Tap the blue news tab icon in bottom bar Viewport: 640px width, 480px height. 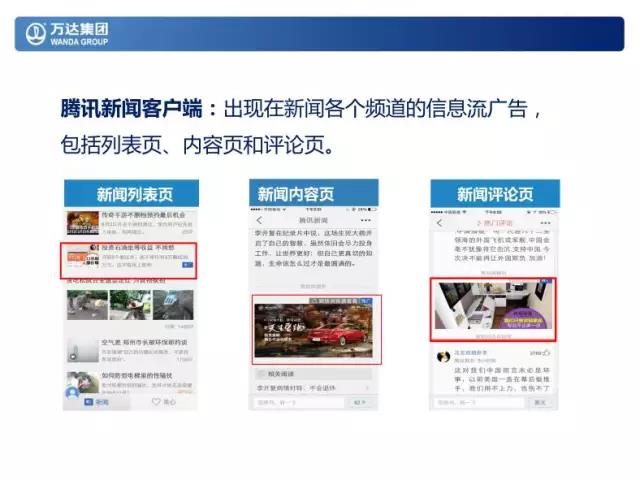click(89, 402)
